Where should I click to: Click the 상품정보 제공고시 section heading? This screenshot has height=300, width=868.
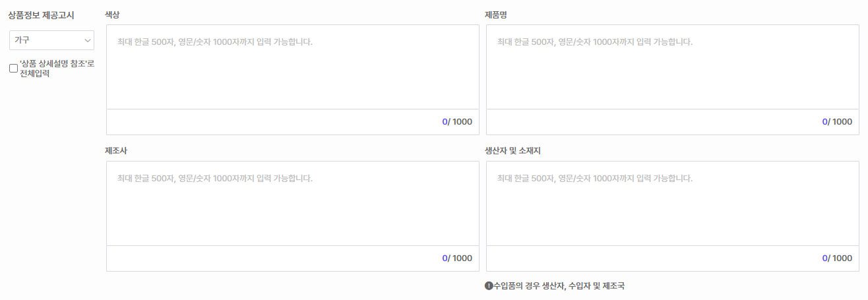tap(41, 14)
